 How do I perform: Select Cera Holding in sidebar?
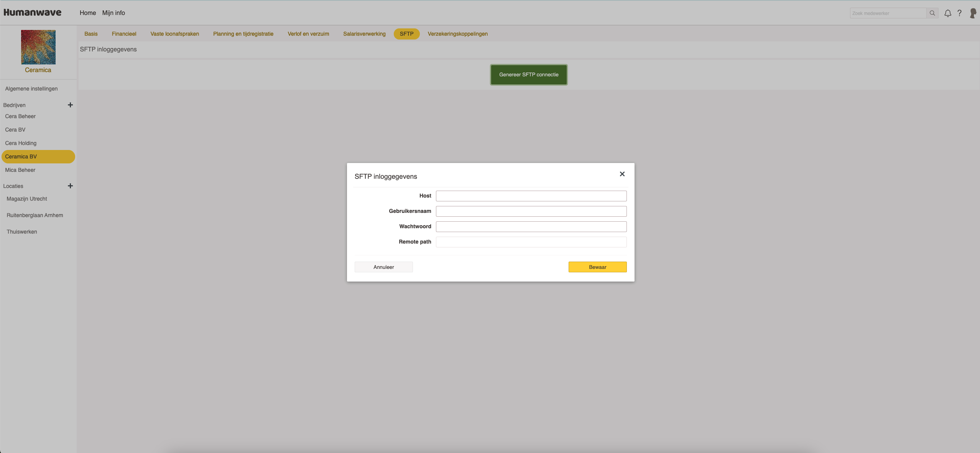(x=21, y=143)
